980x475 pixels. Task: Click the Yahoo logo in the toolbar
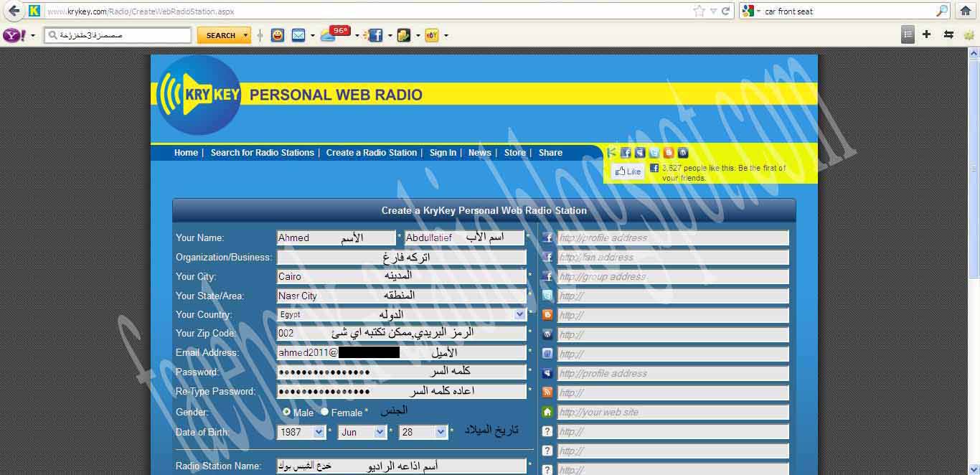tap(14, 35)
